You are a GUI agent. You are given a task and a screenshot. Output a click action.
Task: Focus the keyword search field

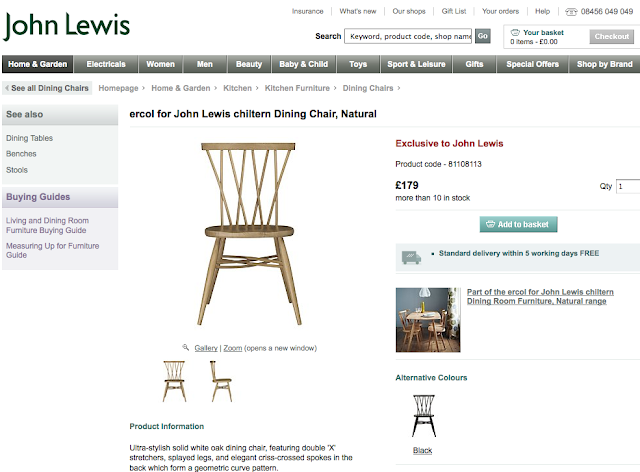[x=408, y=36]
